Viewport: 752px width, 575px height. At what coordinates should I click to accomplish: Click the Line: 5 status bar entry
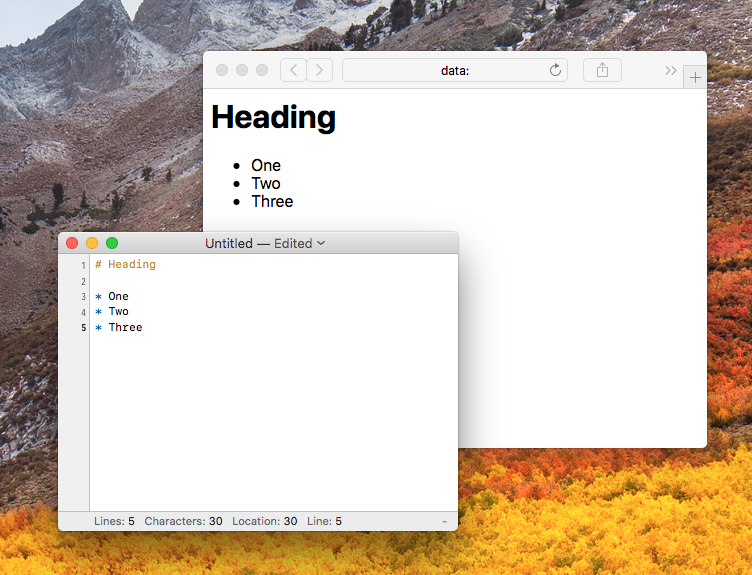324,521
